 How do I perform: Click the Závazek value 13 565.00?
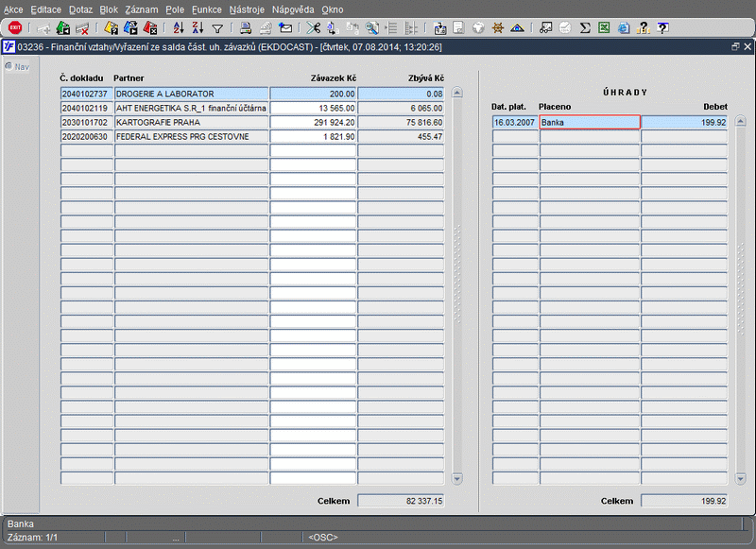click(x=313, y=108)
